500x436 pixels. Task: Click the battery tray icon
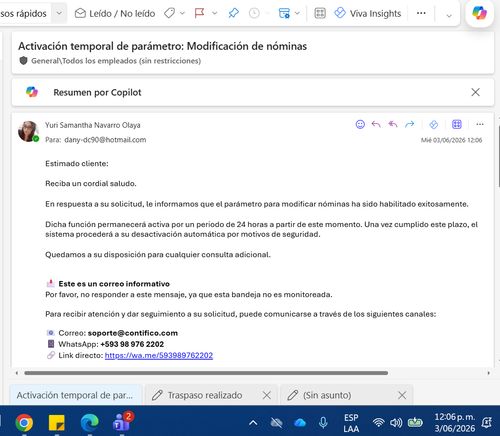pyautogui.click(x=415, y=423)
